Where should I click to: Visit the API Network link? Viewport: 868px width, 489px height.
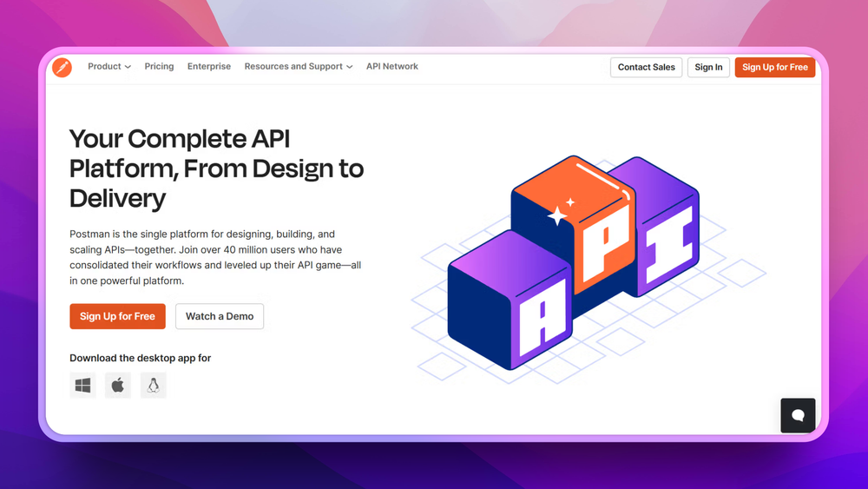[392, 67]
